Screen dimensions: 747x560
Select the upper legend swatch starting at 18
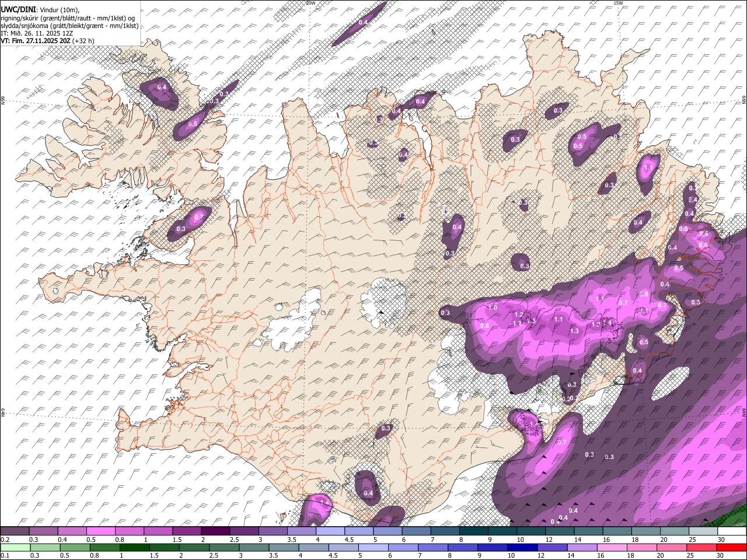[645, 531]
